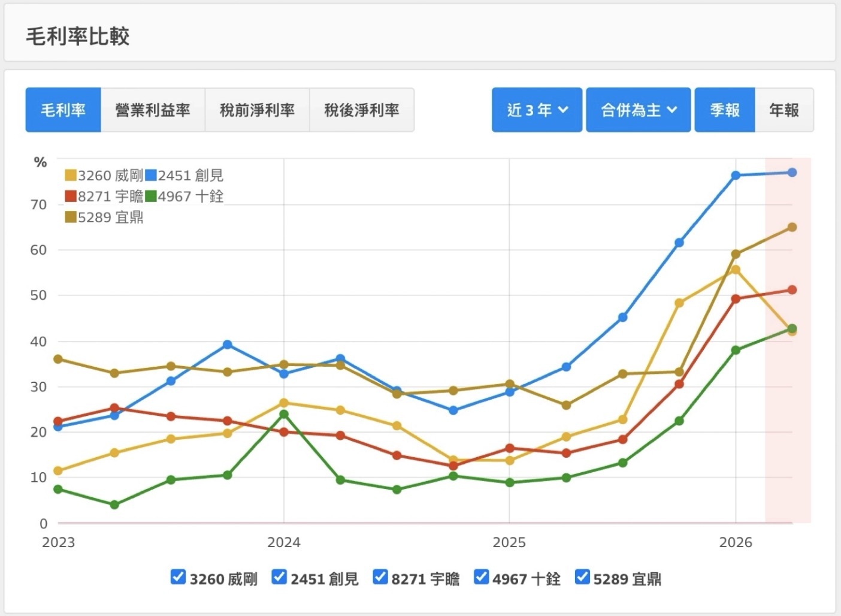Click the "2025" x-axis year label

pos(509,543)
